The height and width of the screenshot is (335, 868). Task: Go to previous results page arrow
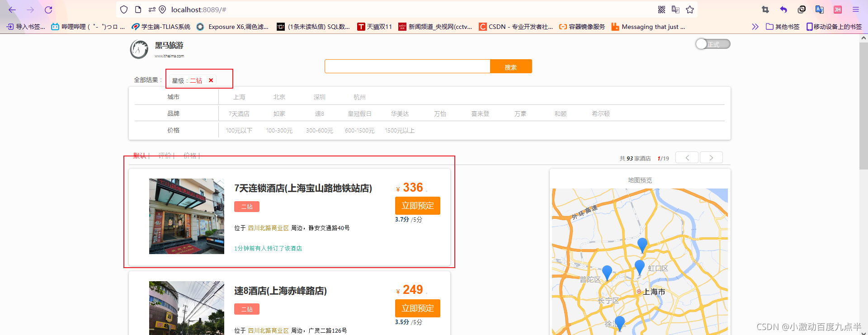click(x=687, y=157)
